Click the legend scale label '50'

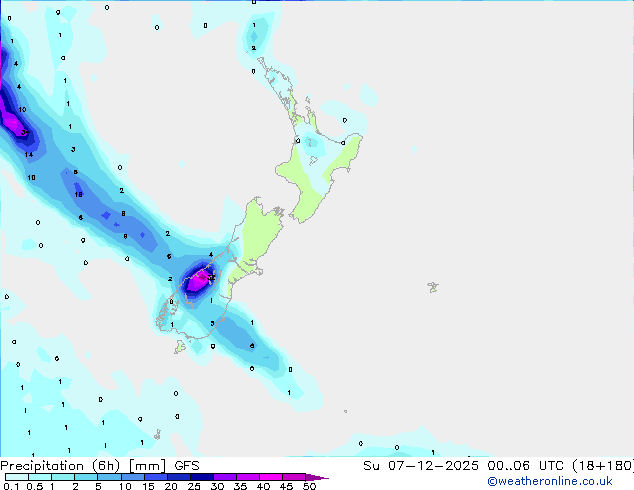click(x=309, y=486)
